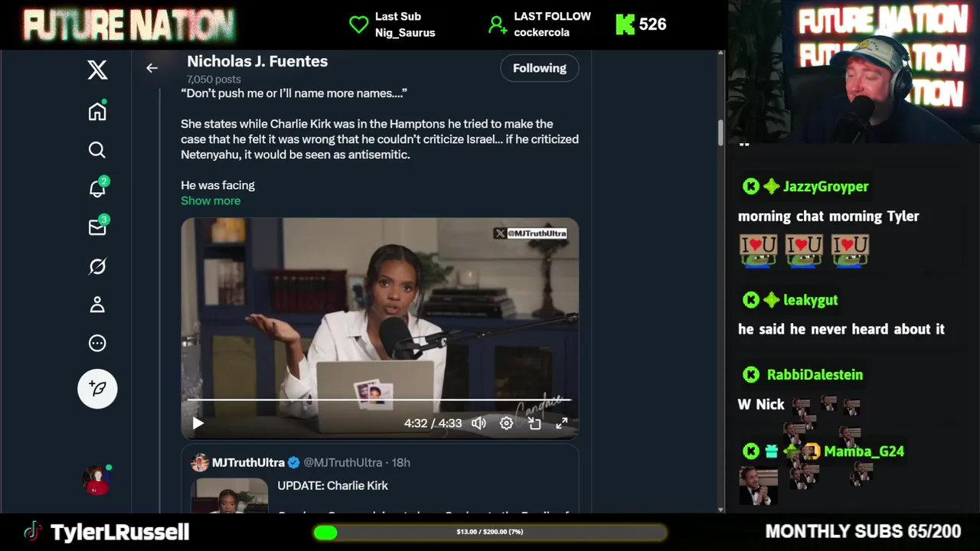Click the @MJTruthUltra watermark on video
980x551 pixels.
click(x=531, y=233)
